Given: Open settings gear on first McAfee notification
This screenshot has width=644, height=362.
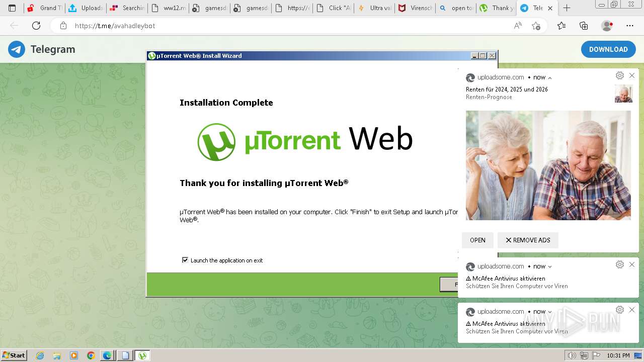Looking at the screenshot, I should pos(620,264).
